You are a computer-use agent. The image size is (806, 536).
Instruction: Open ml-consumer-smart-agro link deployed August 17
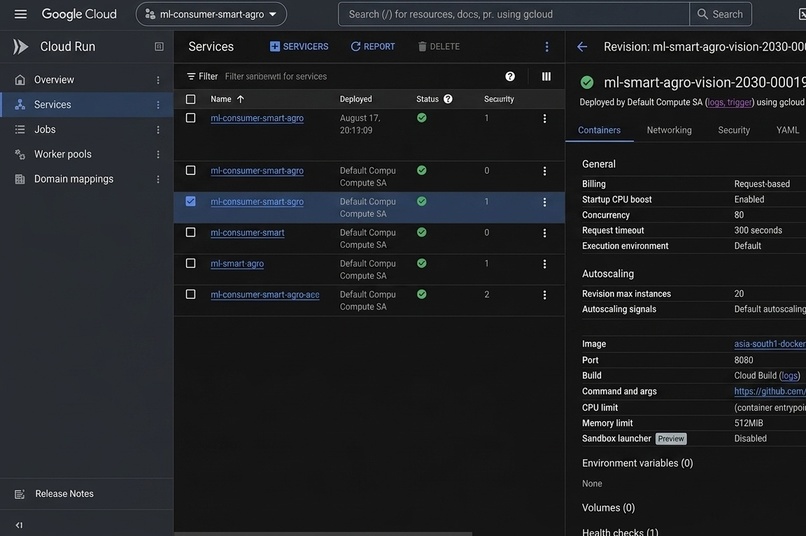pos(257,118)
